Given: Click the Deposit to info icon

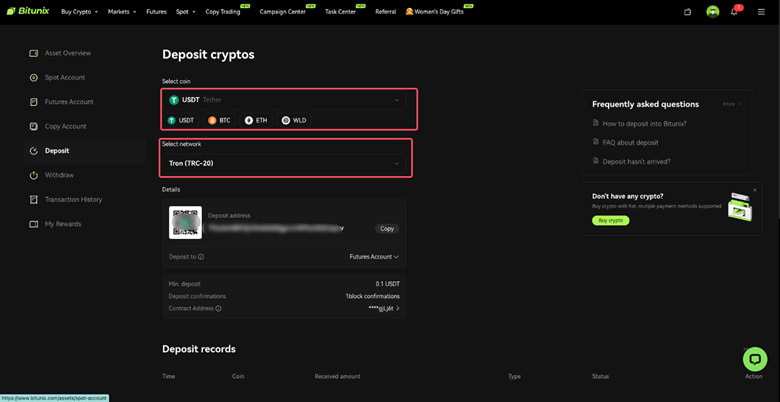Looking at the screenshot, I should tap(201, 257).
